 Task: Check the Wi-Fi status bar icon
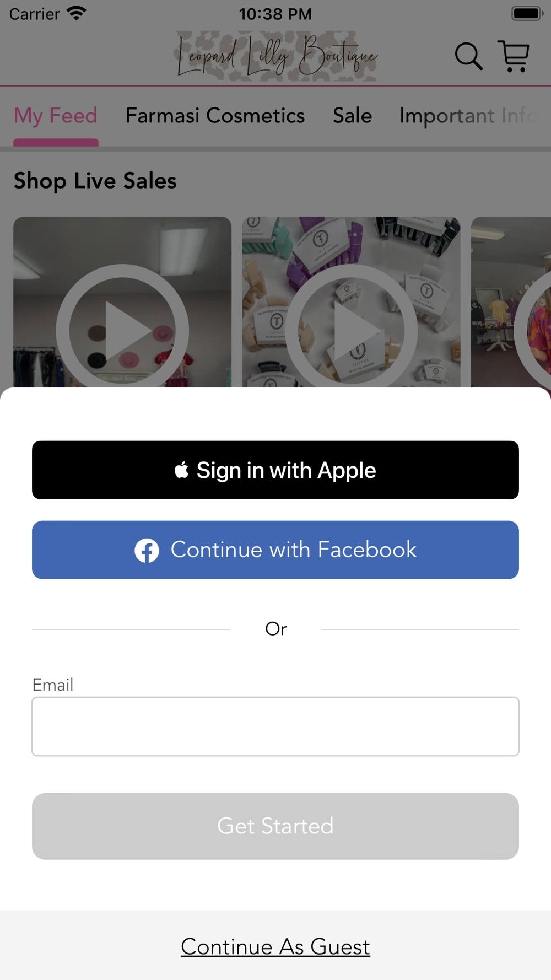76,13
